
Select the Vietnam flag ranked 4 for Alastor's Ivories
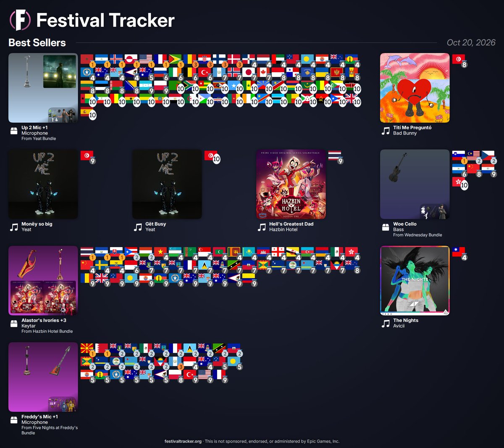160,252
